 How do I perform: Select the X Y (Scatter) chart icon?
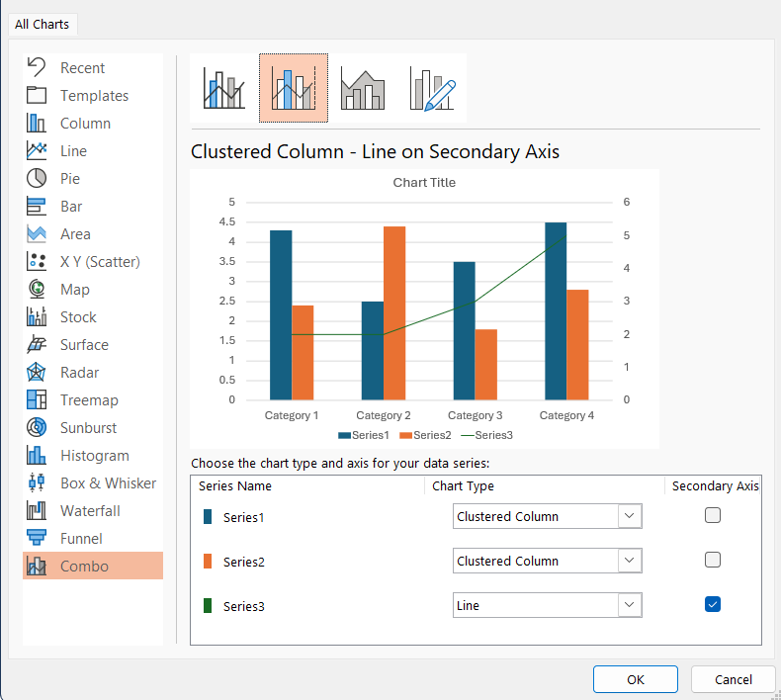37,261
